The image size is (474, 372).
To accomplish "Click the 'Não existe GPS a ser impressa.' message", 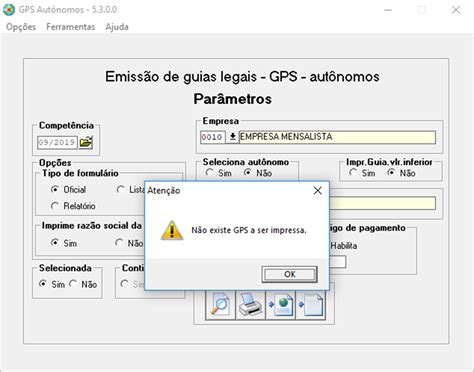I will pos(249,230).
